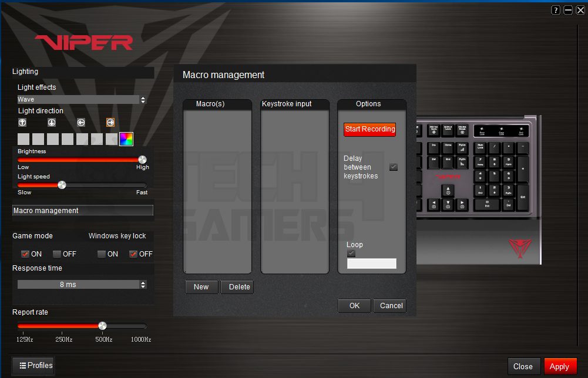The image size is (588, 378).
Task: Cancel the Macro management dialog
Action: [x=389, y=306]
